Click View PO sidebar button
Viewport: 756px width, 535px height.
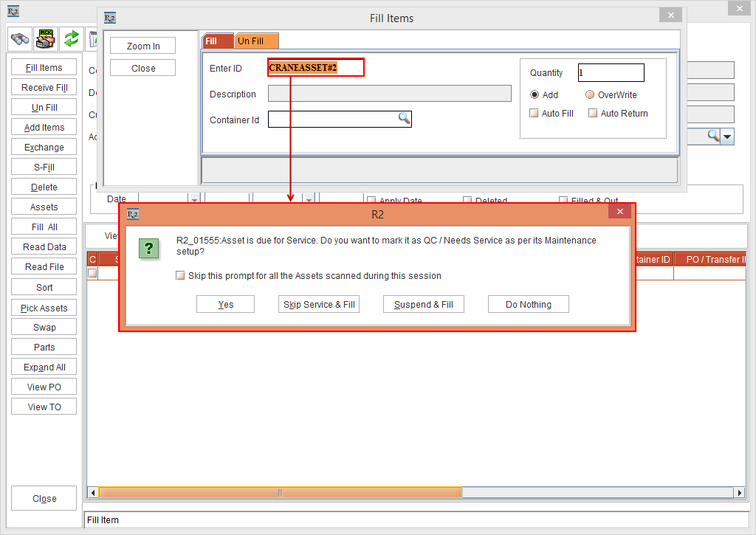click(x=44, y=387)
